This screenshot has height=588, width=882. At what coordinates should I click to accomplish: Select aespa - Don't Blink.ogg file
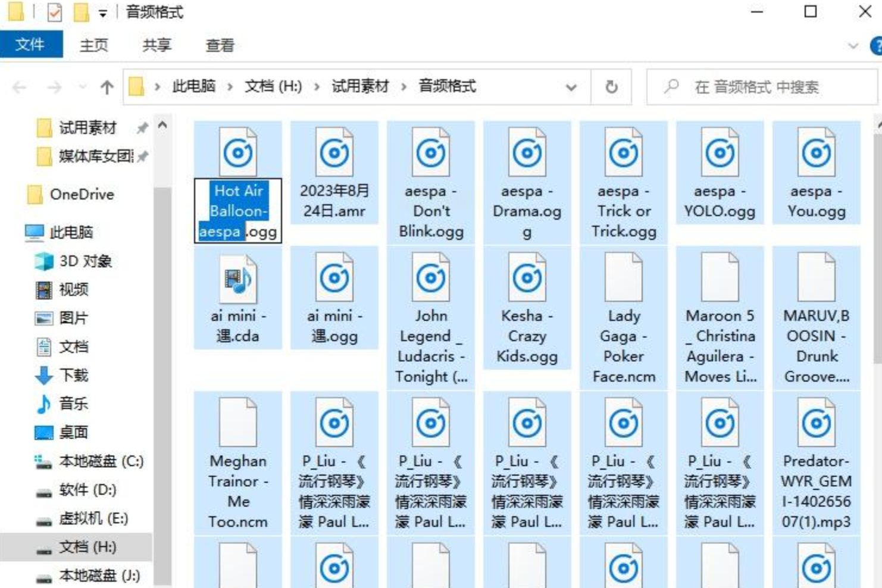click(x=431, y=183)
